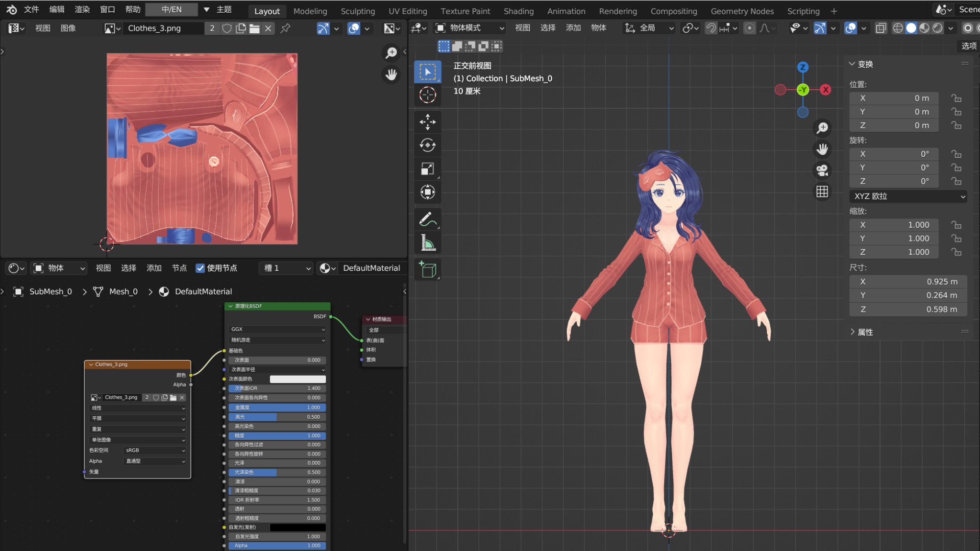Click the Add Cube tool icon
Image resolution: width=980 pixels, height=551 pixels.
427,270
